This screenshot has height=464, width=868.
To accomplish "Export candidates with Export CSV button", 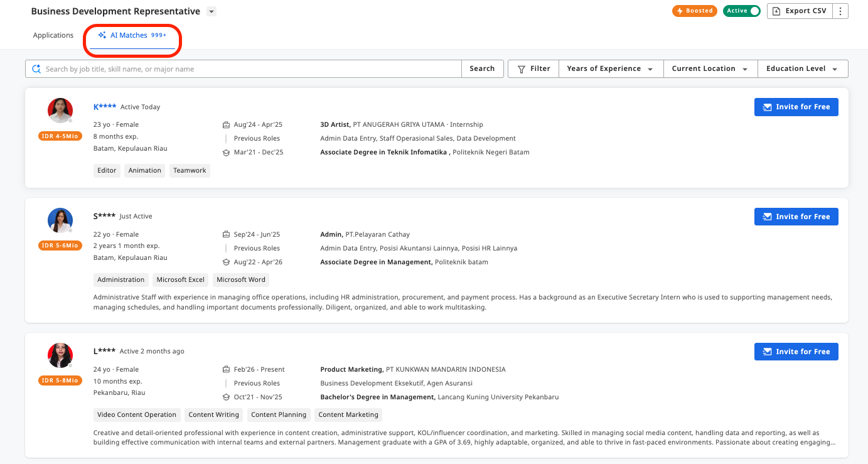I will [800, 11].
